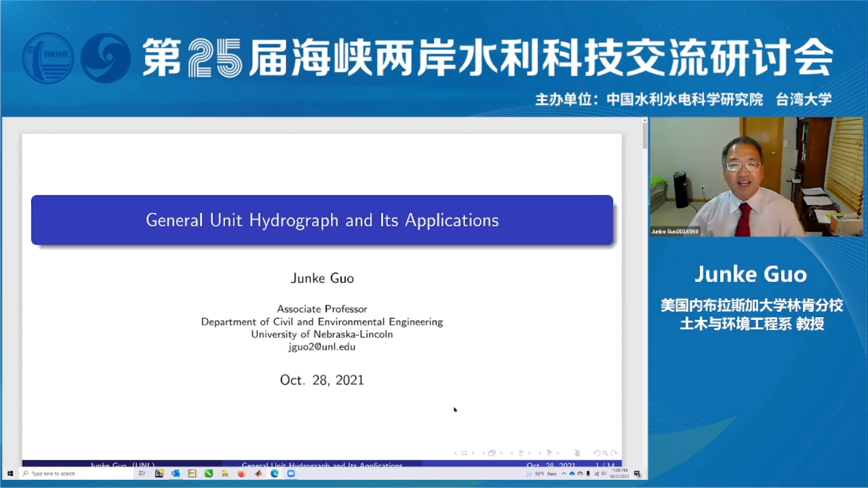868x488 pixels.
Task: Click the microphone tray icon
Action: pyautogui.click(x=588, y=474)
